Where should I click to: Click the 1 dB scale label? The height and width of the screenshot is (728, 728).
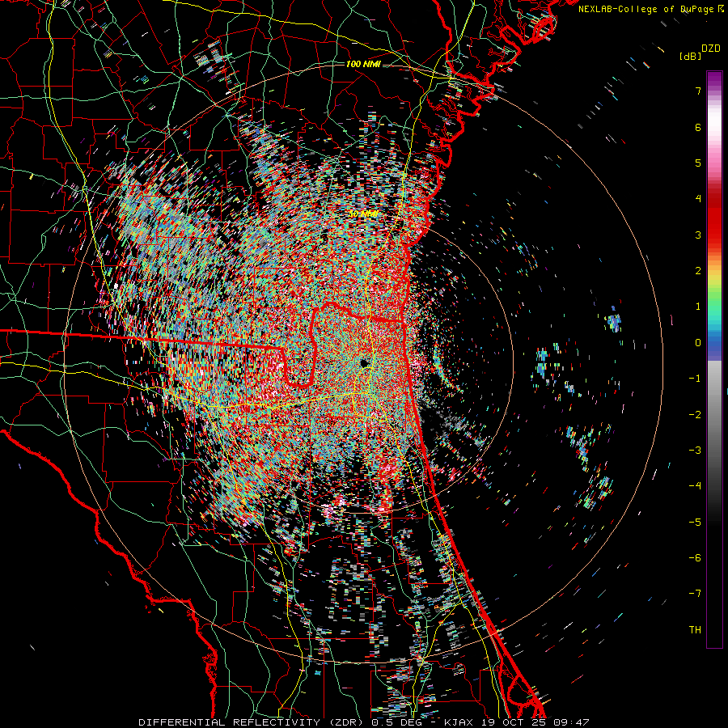coord(698,307)
